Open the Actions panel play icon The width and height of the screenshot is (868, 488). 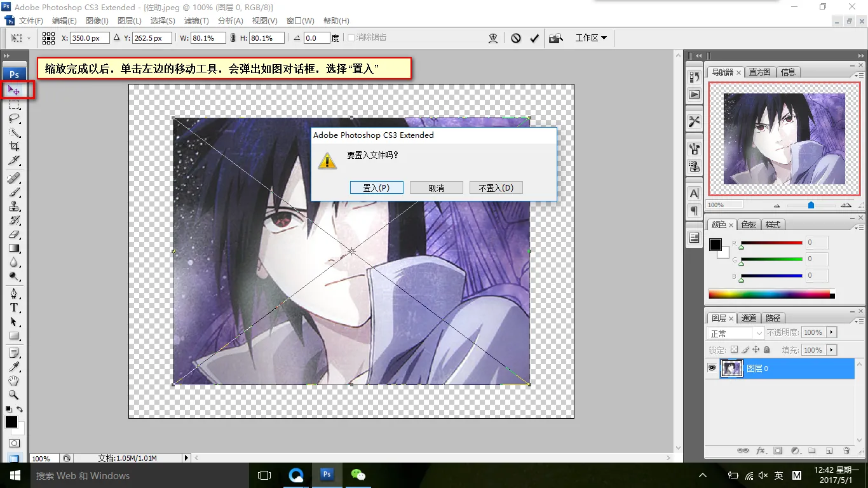695,94
